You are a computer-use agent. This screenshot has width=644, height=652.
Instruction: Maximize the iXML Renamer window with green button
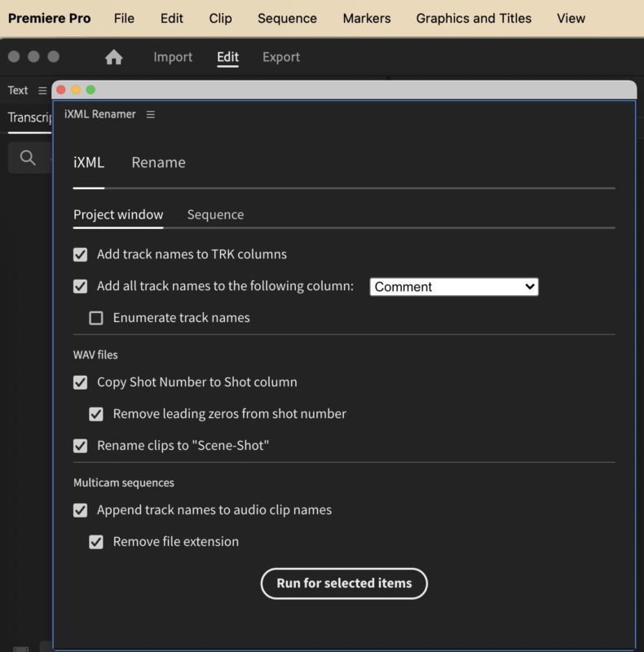click(90, 90)
